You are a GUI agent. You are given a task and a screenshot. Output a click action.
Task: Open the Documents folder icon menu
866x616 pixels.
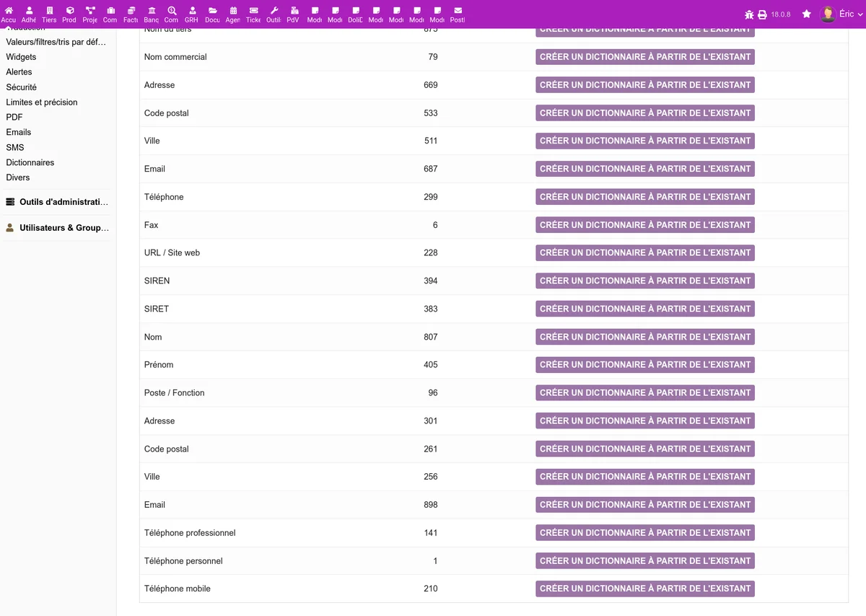click(x=213, y=11)
